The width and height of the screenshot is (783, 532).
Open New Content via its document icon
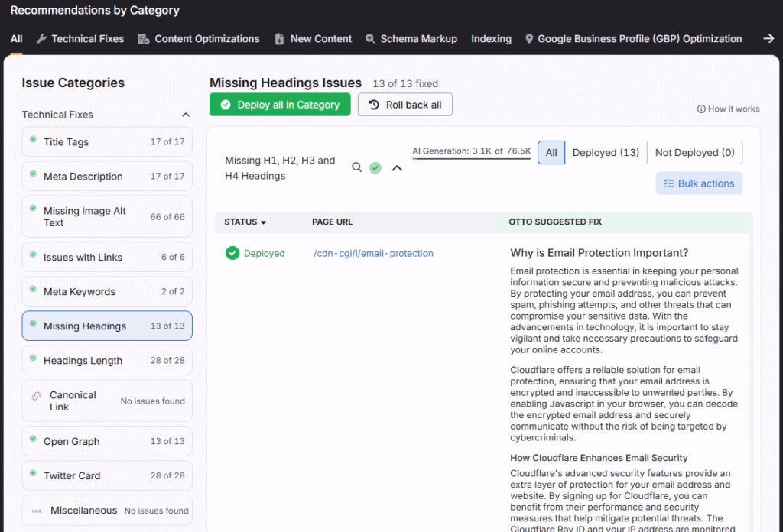point(281,38)
